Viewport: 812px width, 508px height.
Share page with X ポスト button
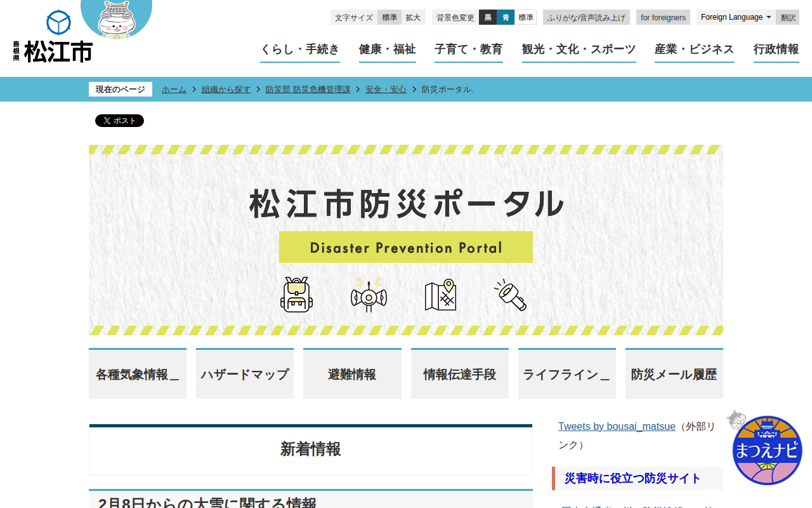coord(119,121)
